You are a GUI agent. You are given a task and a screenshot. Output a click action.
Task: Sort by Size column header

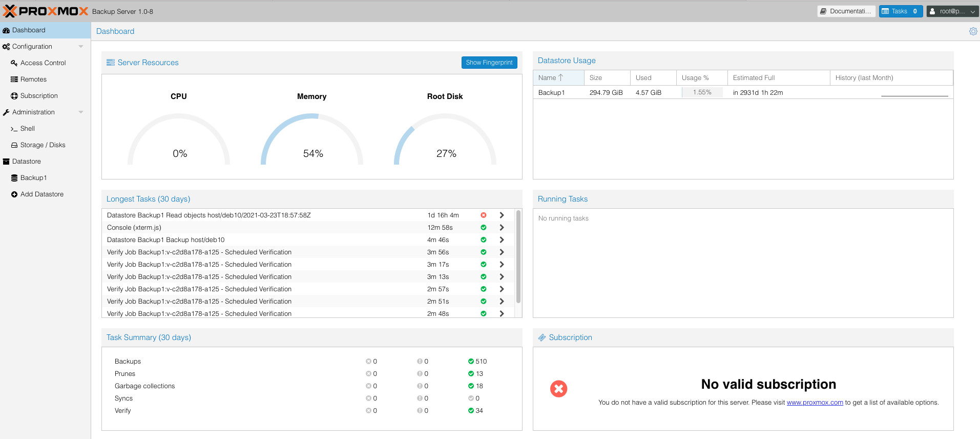[607, 77]
